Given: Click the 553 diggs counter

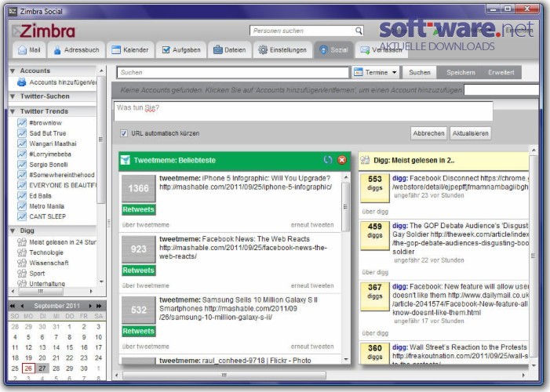Looking at the screenshot, I should click(375, 187).
